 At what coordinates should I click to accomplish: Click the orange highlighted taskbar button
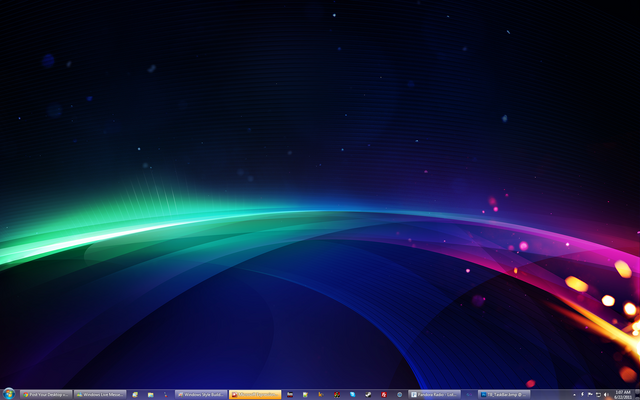click(255, 394)
